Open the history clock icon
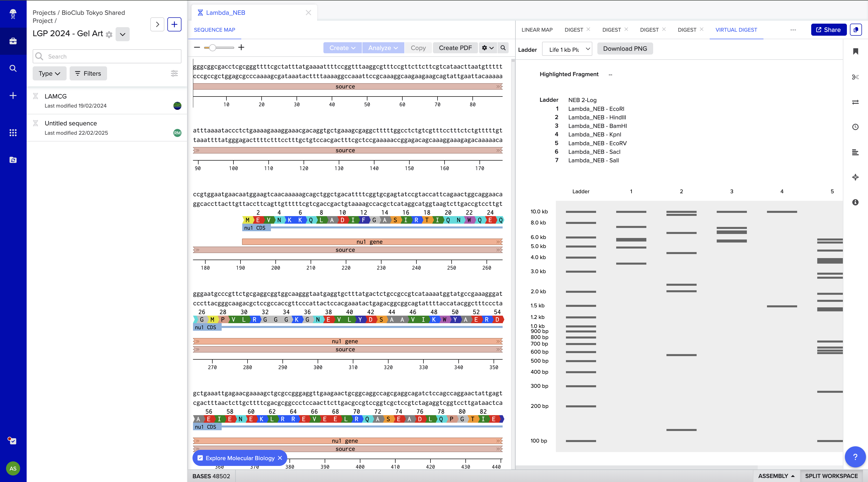 point(855,127)
